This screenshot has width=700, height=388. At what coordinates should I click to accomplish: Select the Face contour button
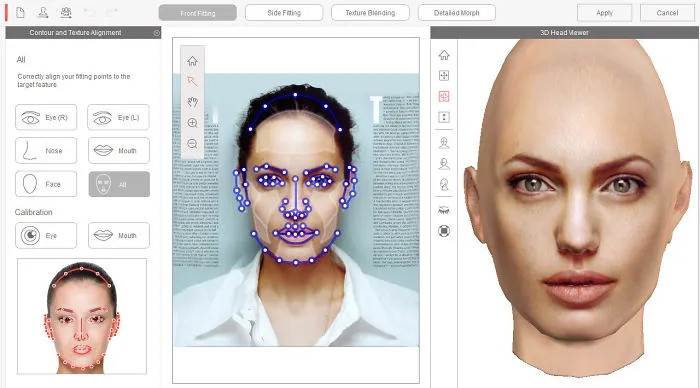pos(46,184)
